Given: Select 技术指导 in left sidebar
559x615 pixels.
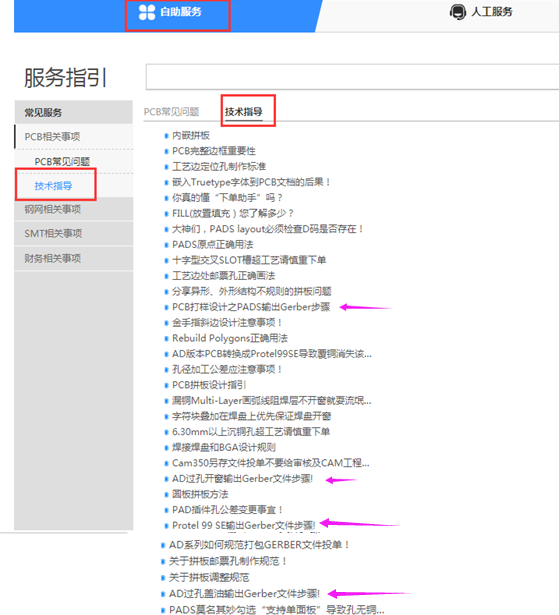Looking at the screenshot, I should coord(53,186).
